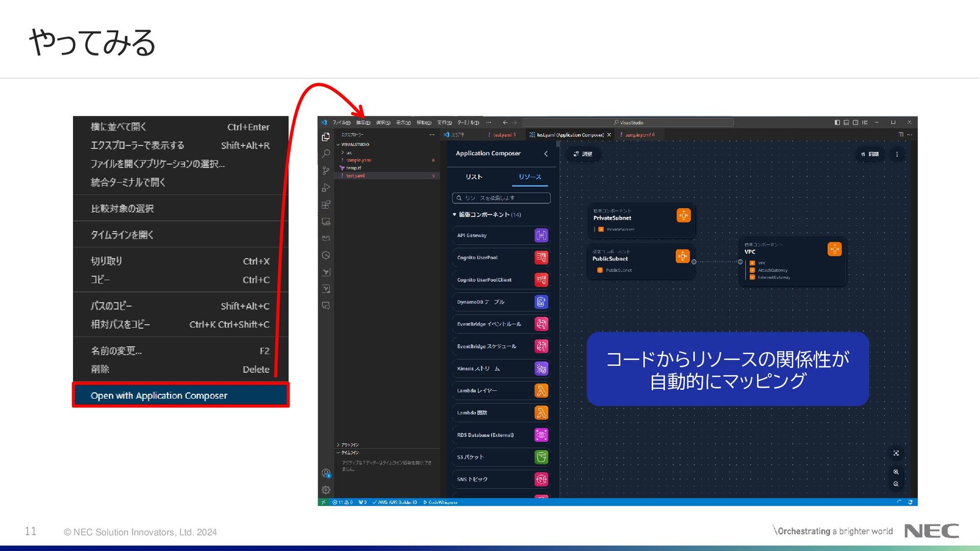Image resolution: width=980 pixels, height=551 pixels.
Task: Open the AWS Toolkit panel
Action: (326, 238)
